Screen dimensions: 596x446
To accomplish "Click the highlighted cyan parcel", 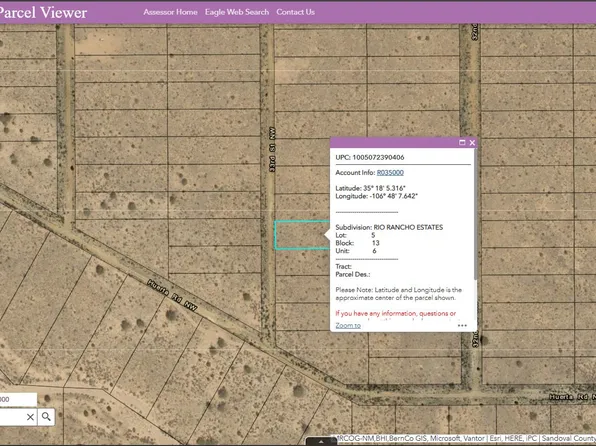I will click(302, 235).
